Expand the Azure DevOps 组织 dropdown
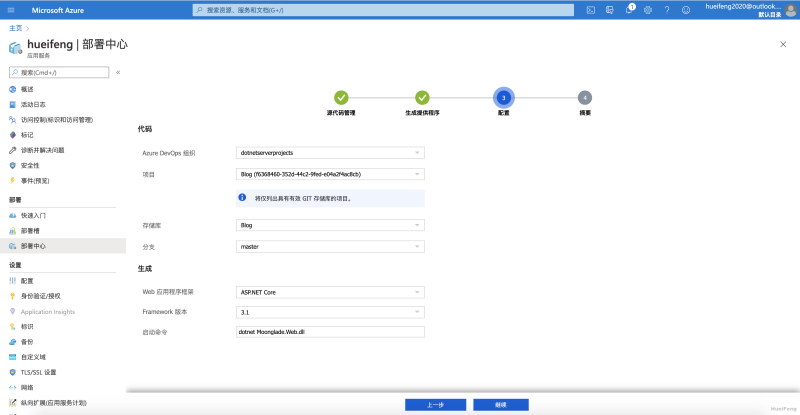Screen dimensions: 800x415 click(330, 153)
